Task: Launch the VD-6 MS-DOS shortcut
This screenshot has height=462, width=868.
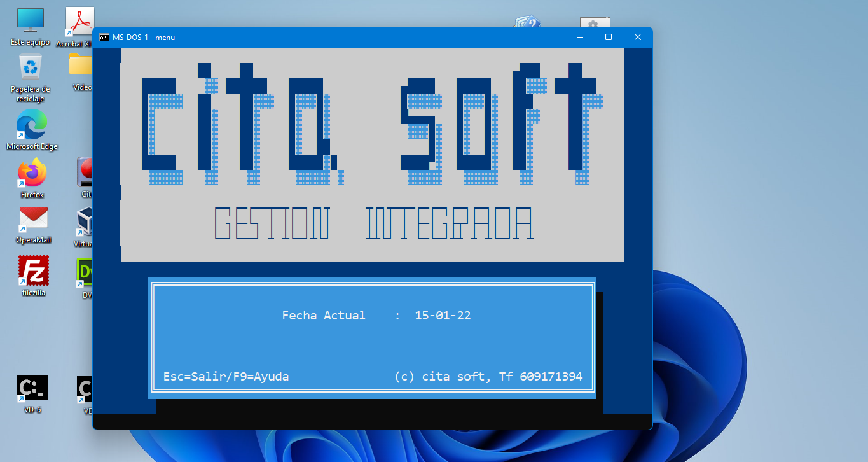Action: [x=32, y=388]
